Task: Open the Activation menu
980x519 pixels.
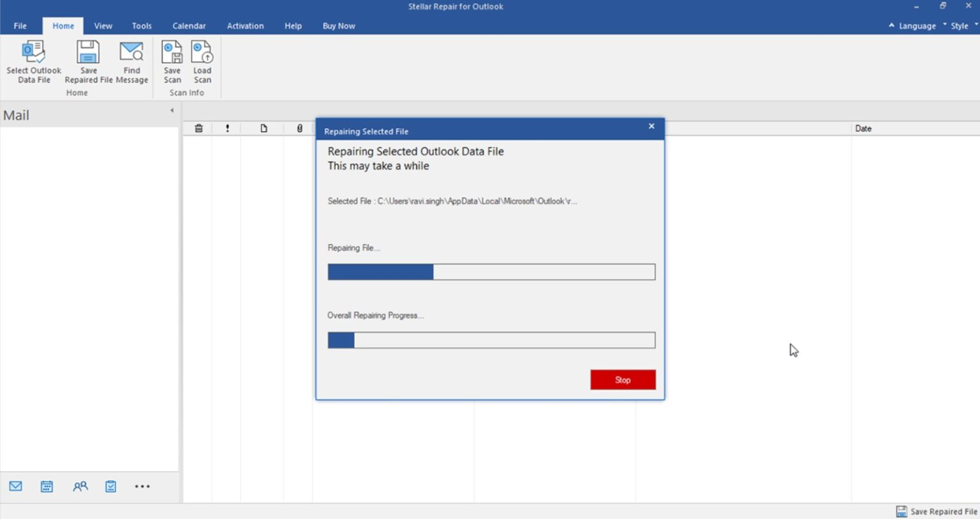Action: tap(245, 26)
